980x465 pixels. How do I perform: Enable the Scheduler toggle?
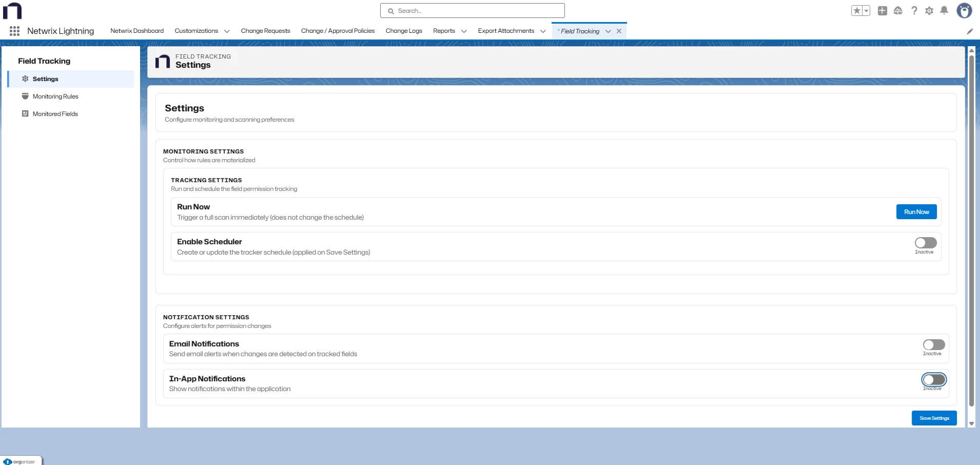pos(926,243)
